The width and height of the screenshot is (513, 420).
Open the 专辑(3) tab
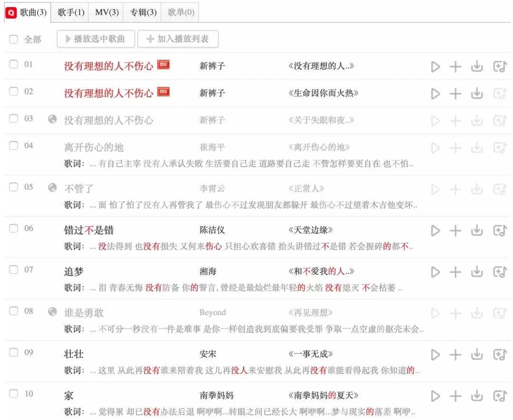point(143,12)
